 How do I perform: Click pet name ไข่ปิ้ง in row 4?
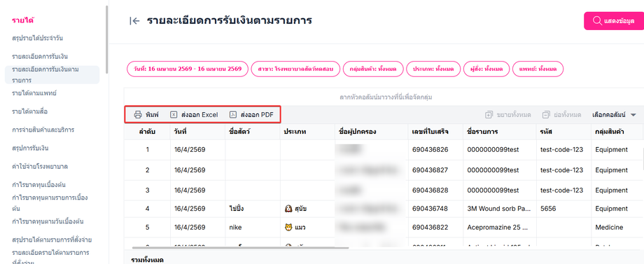[237, 209]
